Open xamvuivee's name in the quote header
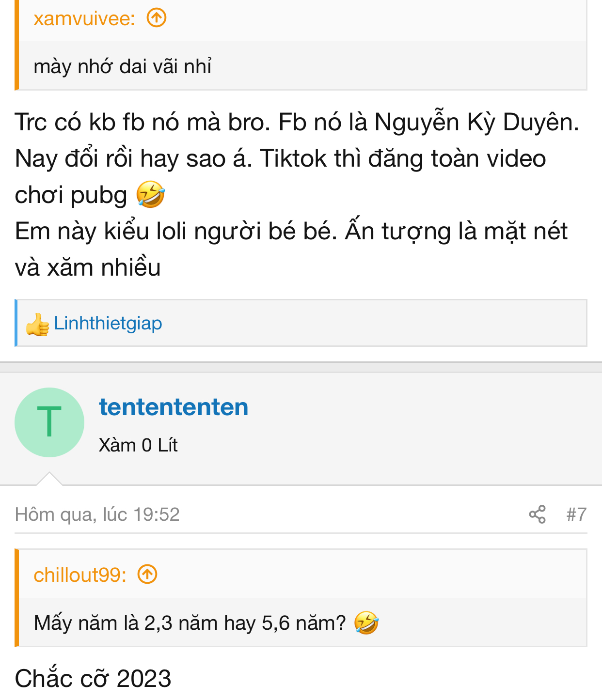This screenshot has height=700, width=602. coord(84,18)
